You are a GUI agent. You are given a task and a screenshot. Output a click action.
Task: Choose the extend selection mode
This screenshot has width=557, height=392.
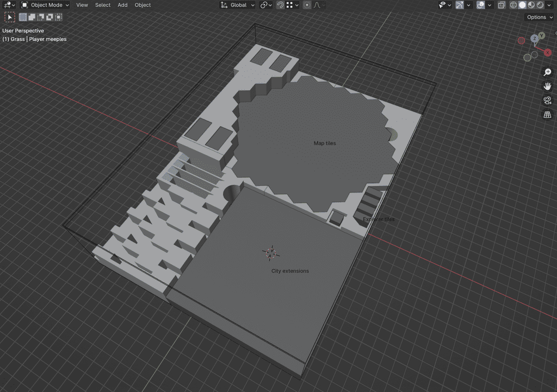pos(32,17)
